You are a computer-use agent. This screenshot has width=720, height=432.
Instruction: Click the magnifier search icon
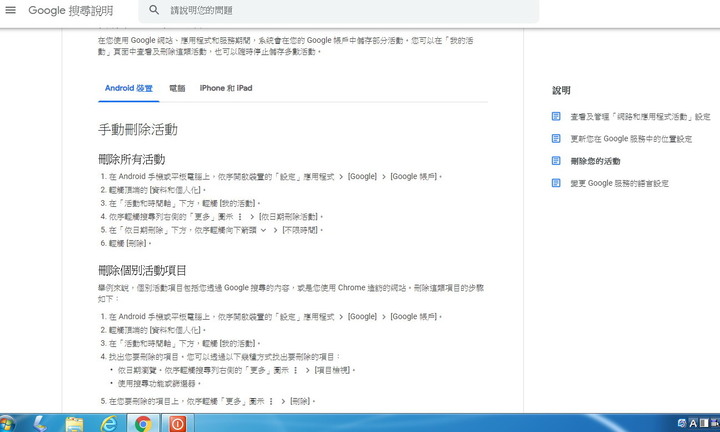154,10
